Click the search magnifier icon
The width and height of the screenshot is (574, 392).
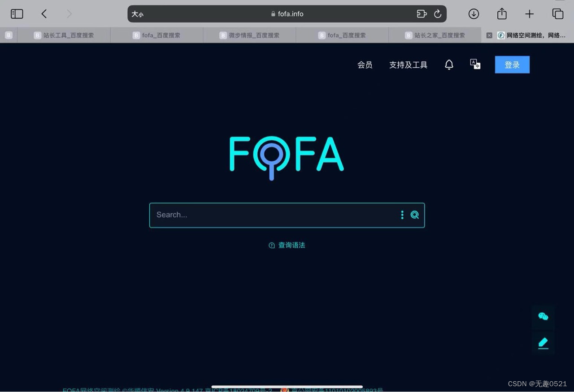pos(415,215)
